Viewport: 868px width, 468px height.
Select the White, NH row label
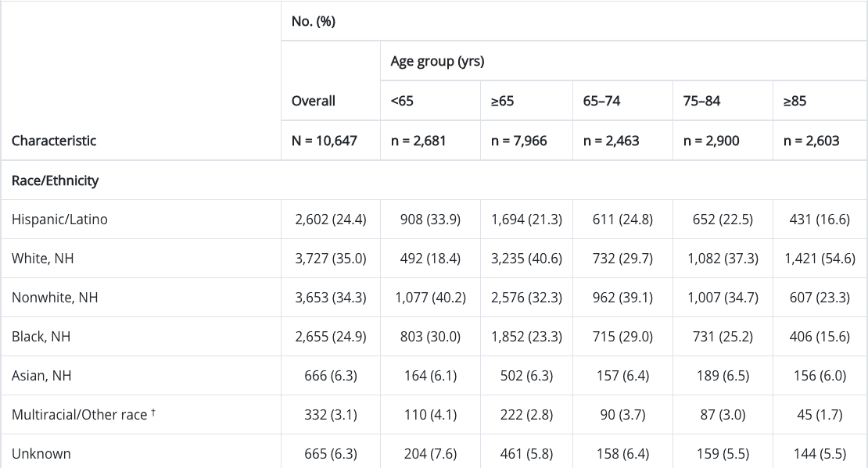[x=43, y=259]
